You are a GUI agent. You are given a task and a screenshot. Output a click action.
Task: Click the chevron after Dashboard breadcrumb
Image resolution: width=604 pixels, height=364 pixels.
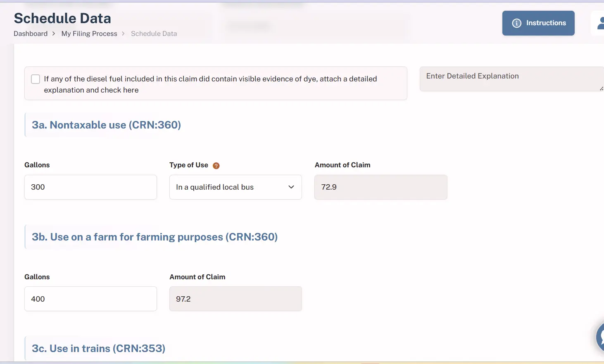pos(54,33)
